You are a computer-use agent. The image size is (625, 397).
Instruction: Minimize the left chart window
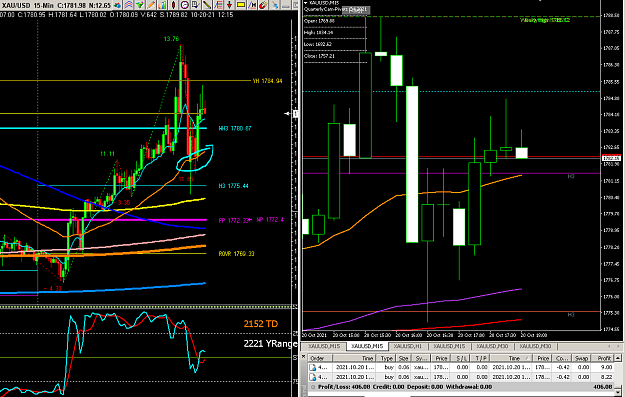pyautogui.click(x=285, y=5)
